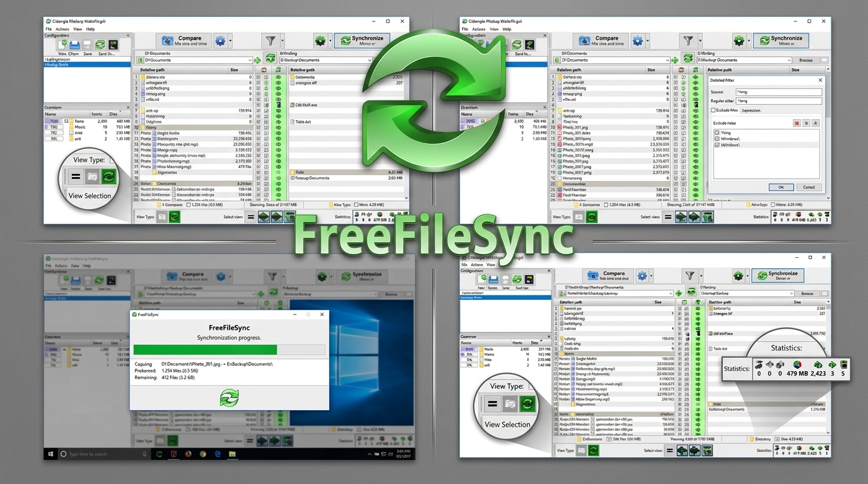The image size is (868, 484).
Task: Click blue Open configuration icon in top-left window
Action: pos(75,45)
